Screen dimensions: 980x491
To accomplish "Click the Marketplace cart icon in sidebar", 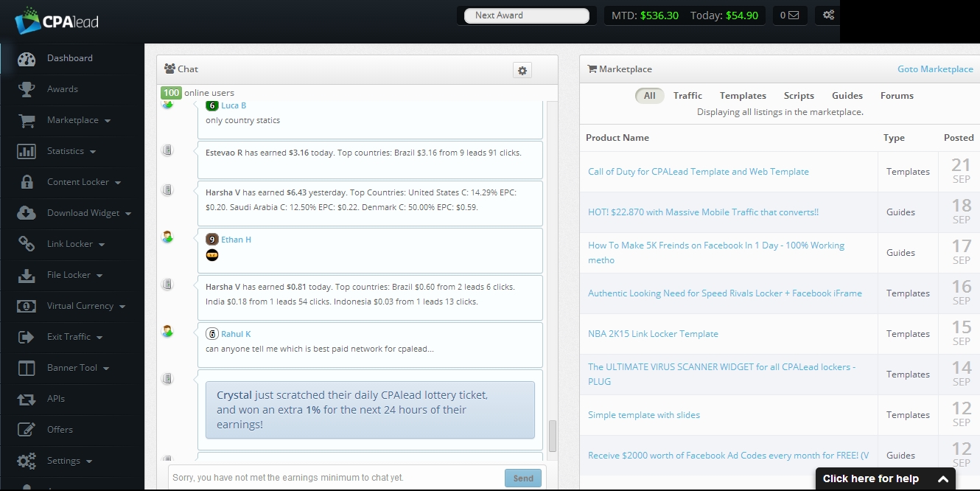I will [27, 121].
